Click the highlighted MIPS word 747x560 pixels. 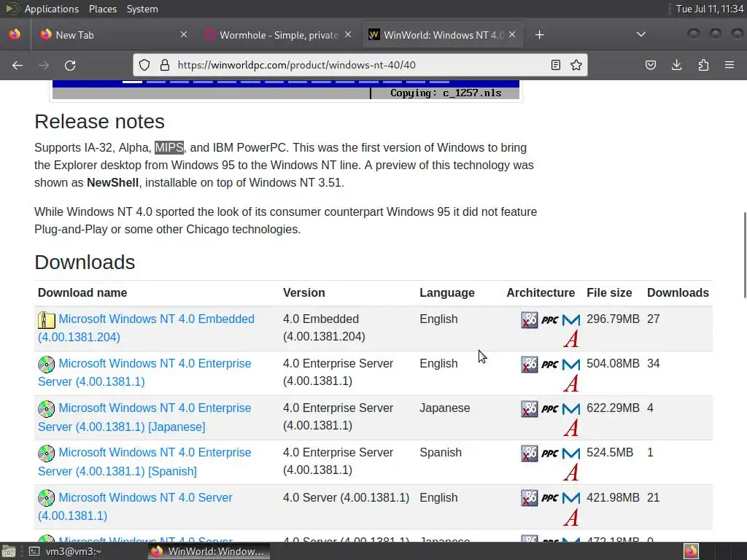tap(169, 147)
